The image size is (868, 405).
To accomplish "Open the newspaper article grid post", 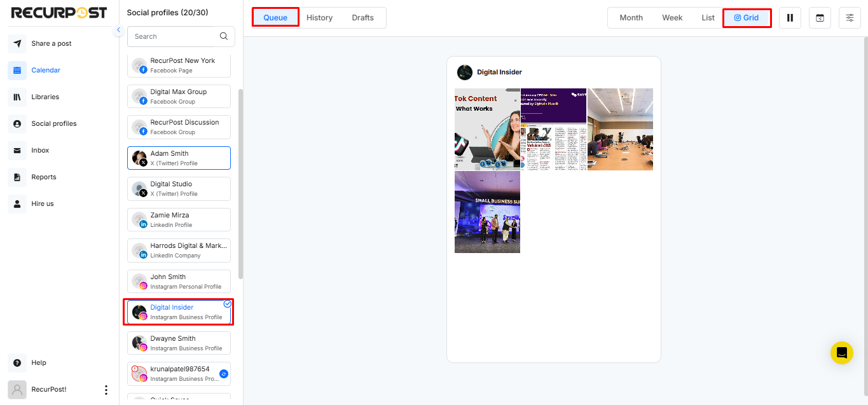I will pyautogui.click(x=553, y=130).
